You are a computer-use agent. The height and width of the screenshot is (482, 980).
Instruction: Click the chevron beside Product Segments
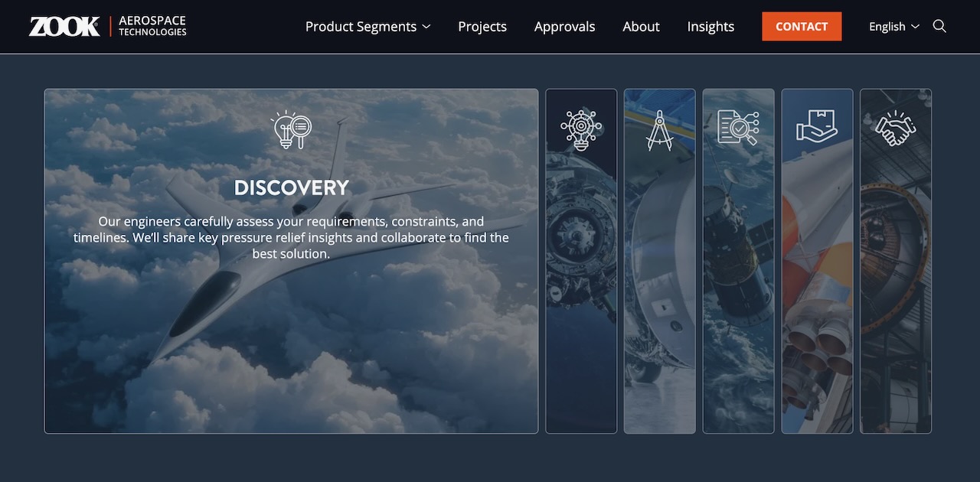(426, 27)
